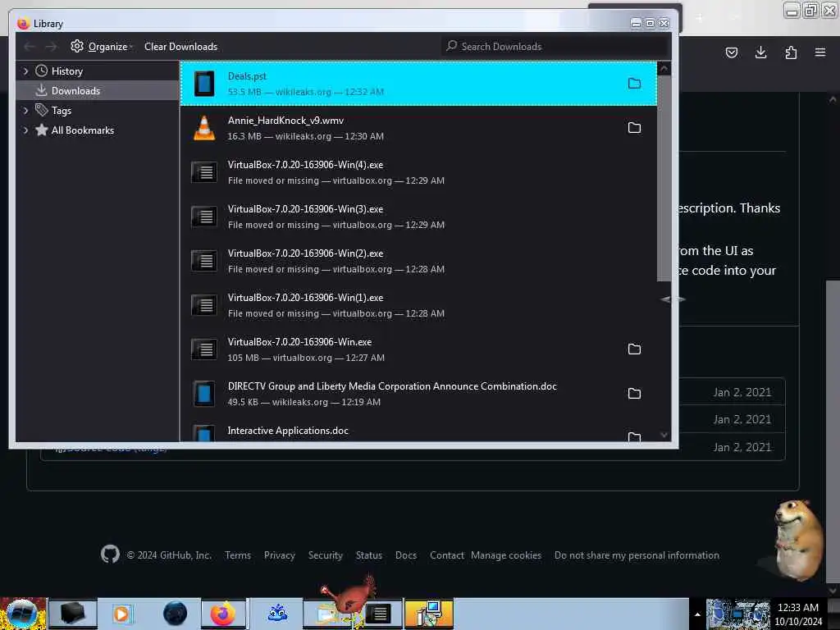Open the black box taskbar icon
This screenshot has width=840, height=630.
pos(73,614)
